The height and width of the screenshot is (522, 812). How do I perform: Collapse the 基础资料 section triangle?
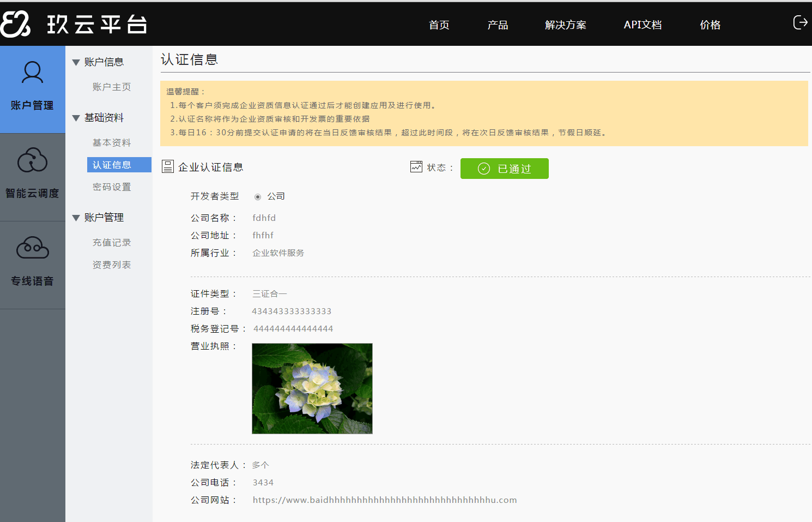click(x=76, y=118)
